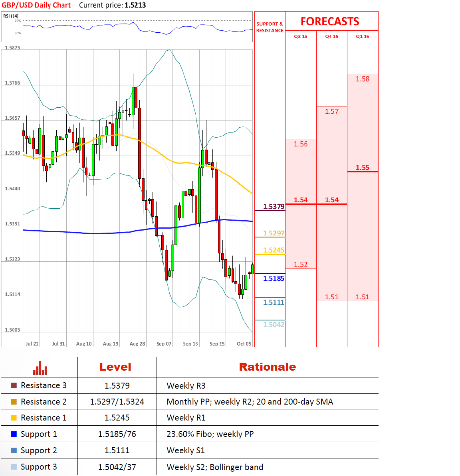The width and height of the screenshot is (460, 476).
Task: Click the RSI 30% threshold label
Action: tap(18, 33)
